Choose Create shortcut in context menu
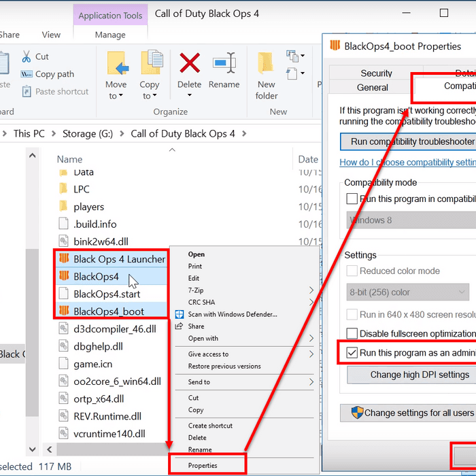 click(x=210, y=426)
